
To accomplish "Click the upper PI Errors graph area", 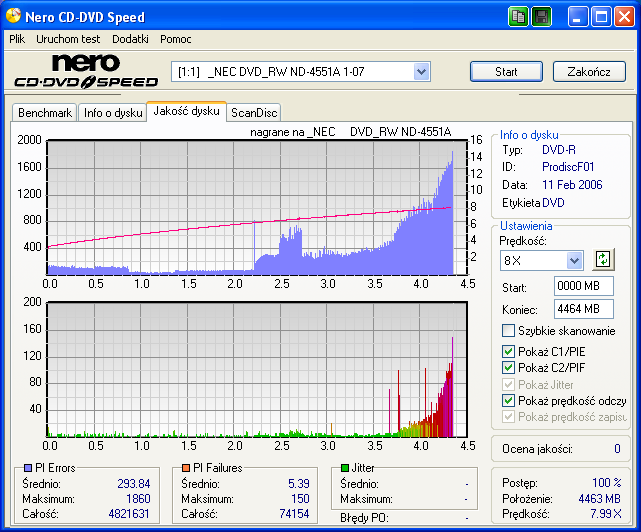I will [257, 207].
